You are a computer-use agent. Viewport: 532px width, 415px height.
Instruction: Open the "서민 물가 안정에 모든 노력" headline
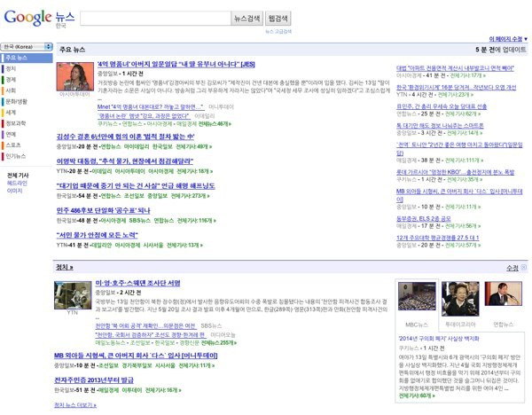tap(97, 235)
